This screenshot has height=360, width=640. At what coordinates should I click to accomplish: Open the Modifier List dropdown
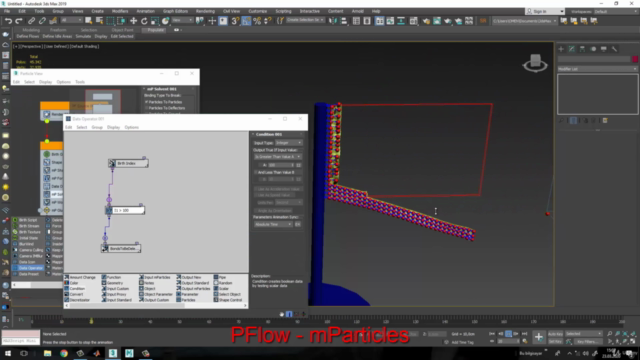597,69
